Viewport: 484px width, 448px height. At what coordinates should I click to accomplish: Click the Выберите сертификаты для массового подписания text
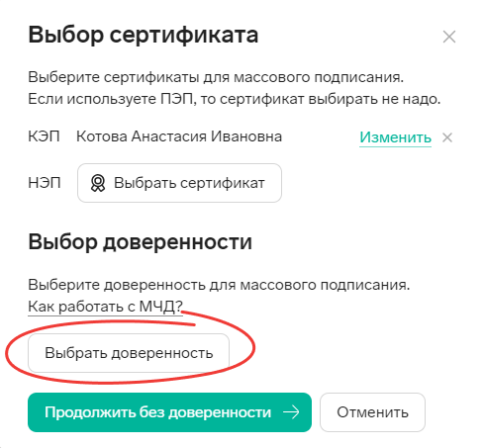216,77
